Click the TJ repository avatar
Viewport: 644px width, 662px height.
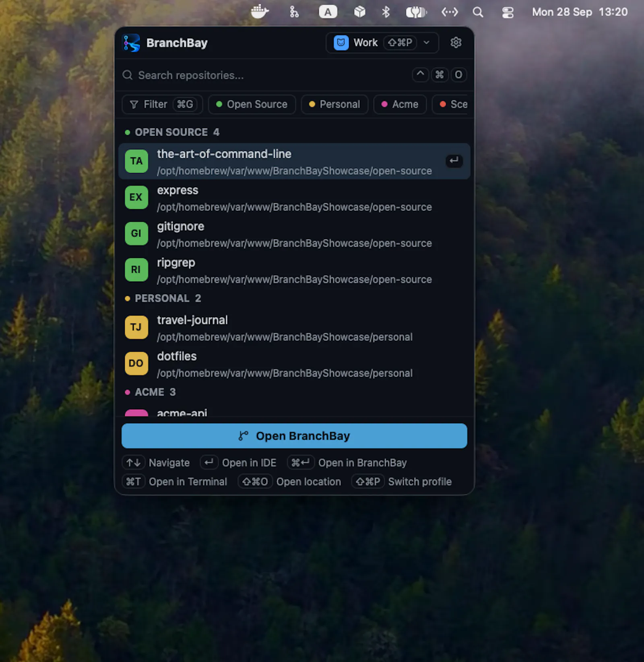[136, 328]
